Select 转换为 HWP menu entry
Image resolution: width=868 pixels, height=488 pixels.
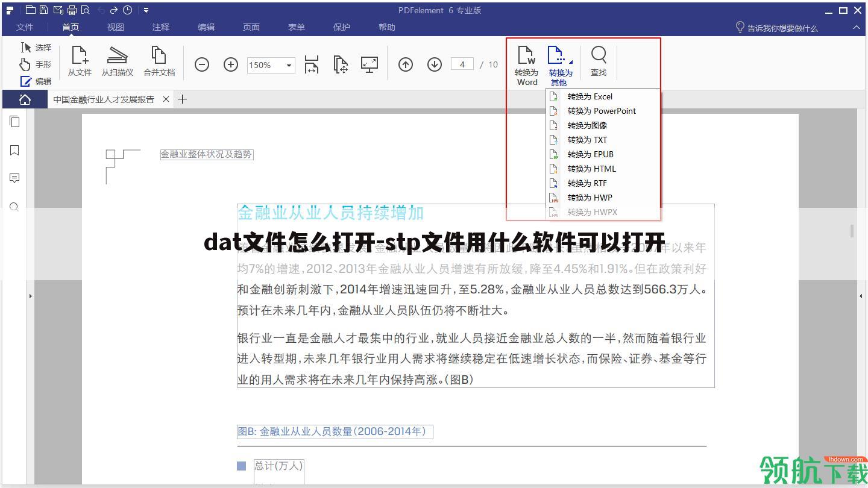(603, 198)
